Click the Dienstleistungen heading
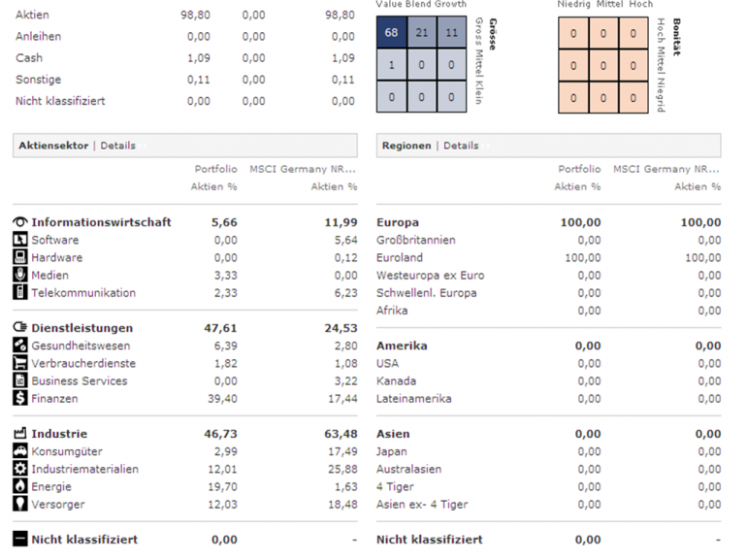 click(82, 328)
